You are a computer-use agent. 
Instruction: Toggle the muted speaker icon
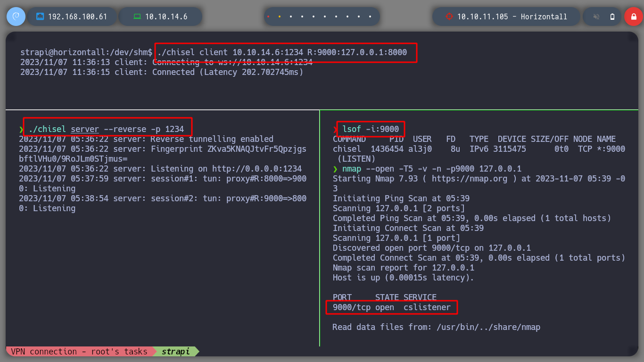pos(596,16)
